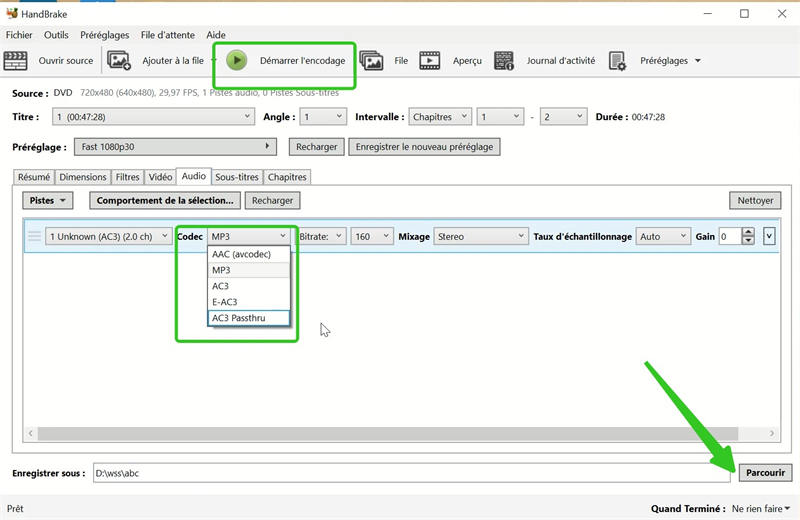Open the 160 bitrate value dropdown
This screenshot has height=520, width=800.
(x=372, y=236)
